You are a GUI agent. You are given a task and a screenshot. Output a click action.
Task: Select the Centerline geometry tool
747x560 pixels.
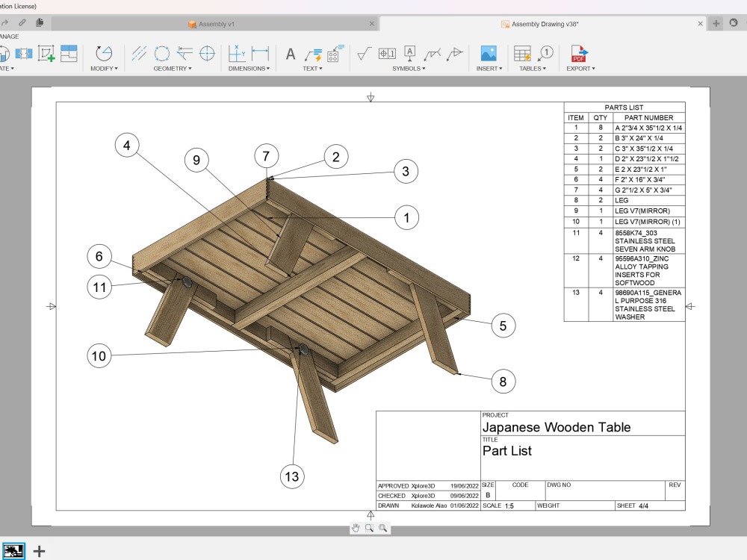139,53
